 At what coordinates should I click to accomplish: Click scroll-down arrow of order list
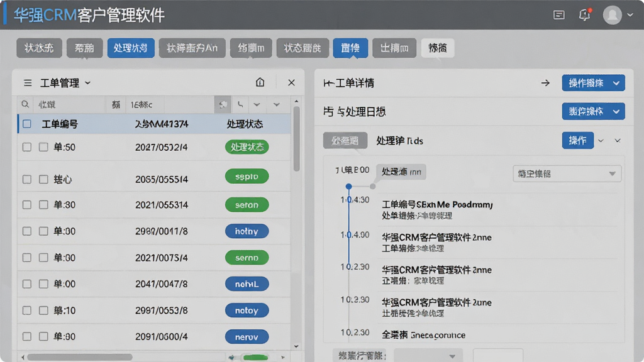[x=297, y=346]
